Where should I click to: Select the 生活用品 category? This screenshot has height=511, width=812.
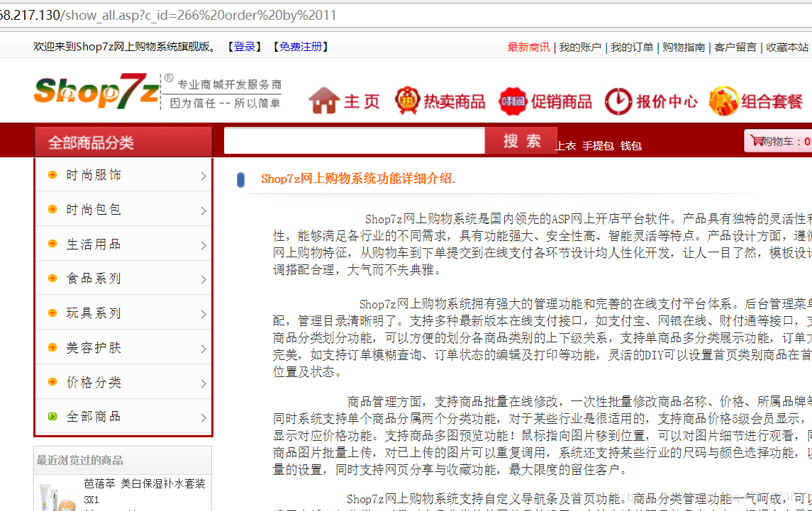pos(94,244)
